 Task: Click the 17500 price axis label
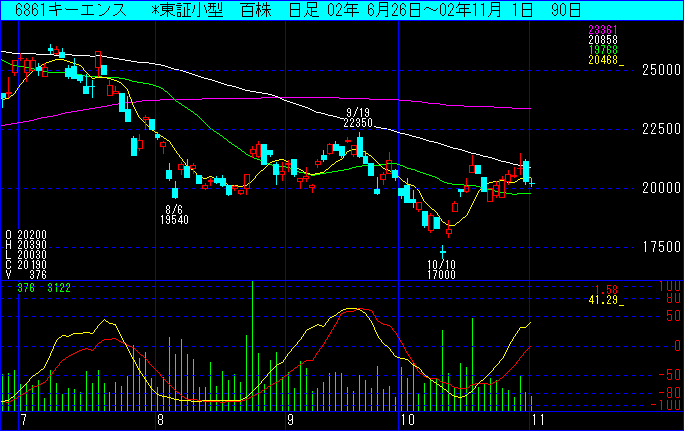(x=661, y=247)
